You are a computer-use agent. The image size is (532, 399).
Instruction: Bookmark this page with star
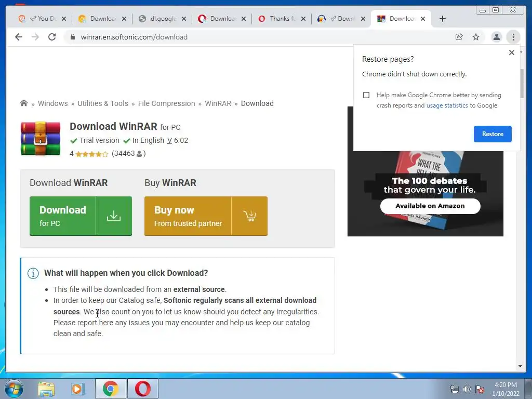476,37
